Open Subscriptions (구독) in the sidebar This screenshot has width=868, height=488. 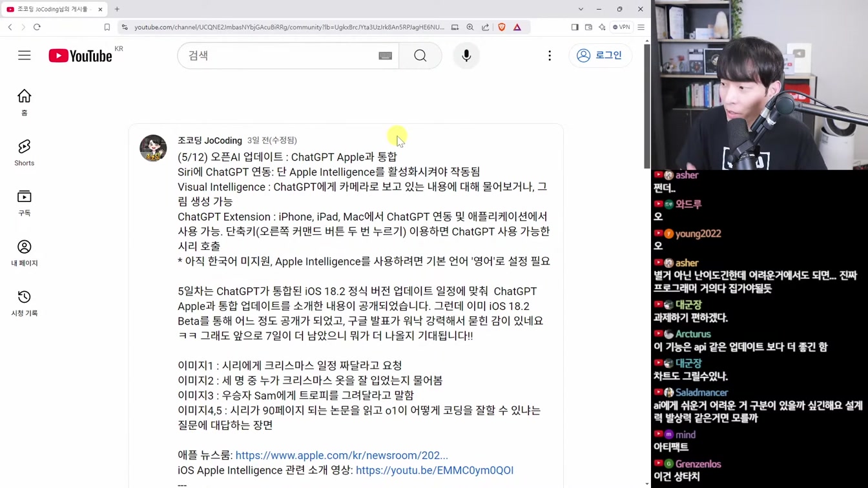(x=24, y=203)
